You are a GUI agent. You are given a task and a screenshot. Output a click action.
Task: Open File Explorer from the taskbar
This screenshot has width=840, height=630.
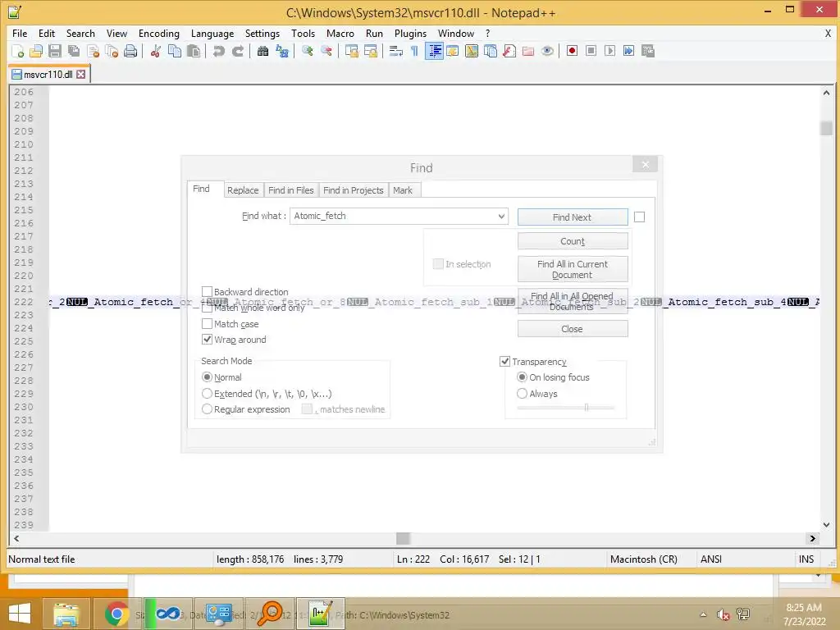[66, 614]
